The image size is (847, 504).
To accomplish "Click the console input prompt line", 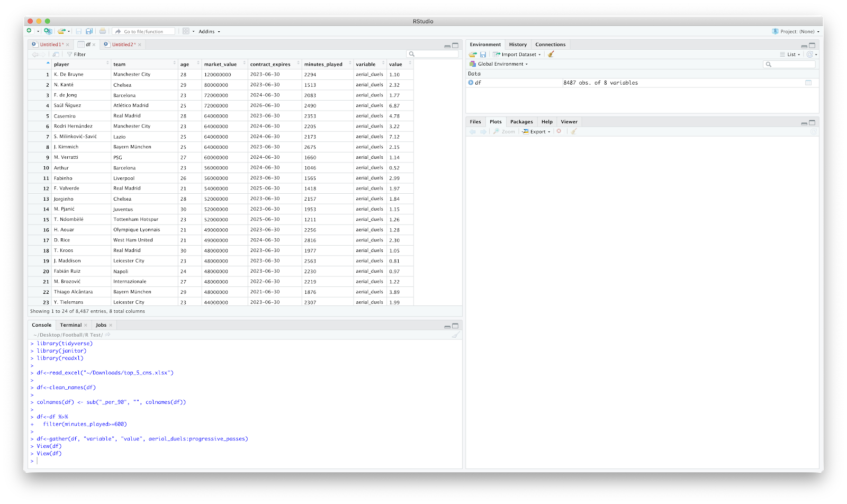I will point(245,461).
